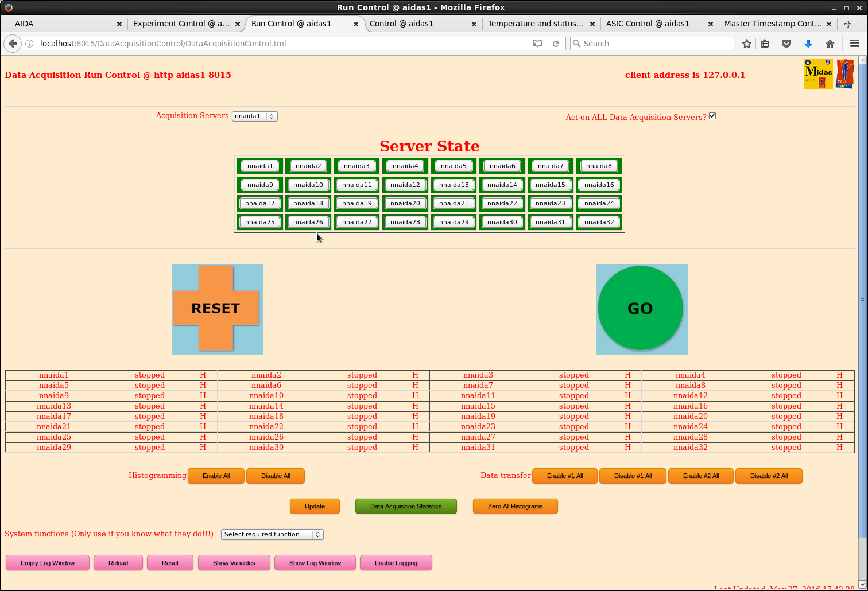Click the Pocket save icon
This screenshot has height=591, width=868.
786,44
